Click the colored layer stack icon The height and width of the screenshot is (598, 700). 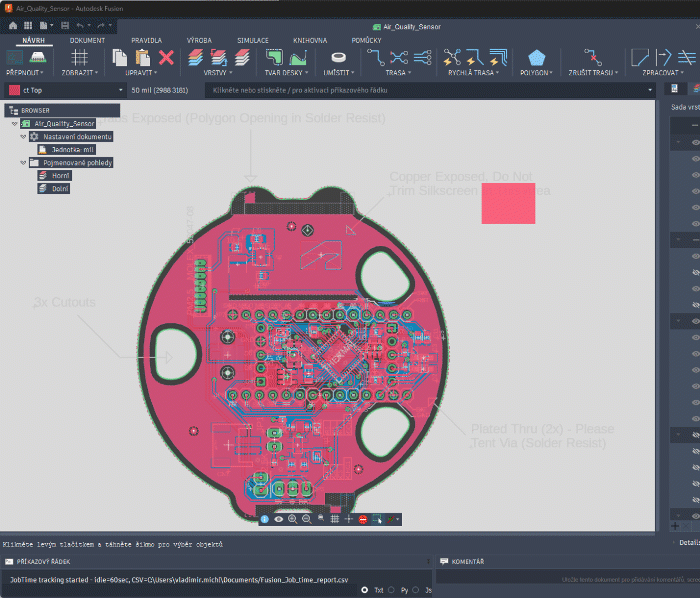196,58
